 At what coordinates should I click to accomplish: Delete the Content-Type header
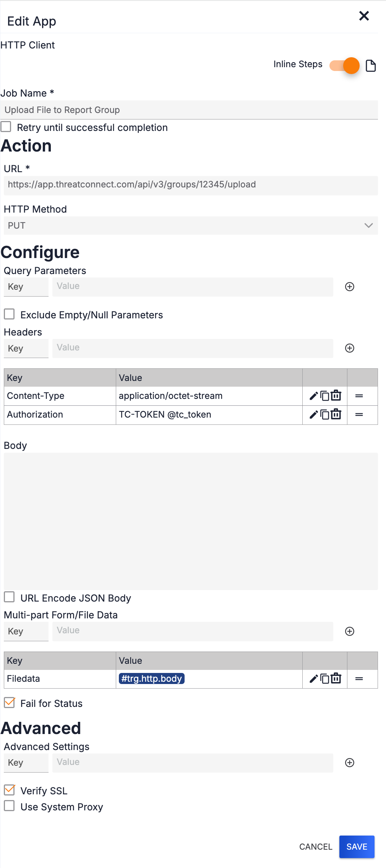click(x=336, y=396)
